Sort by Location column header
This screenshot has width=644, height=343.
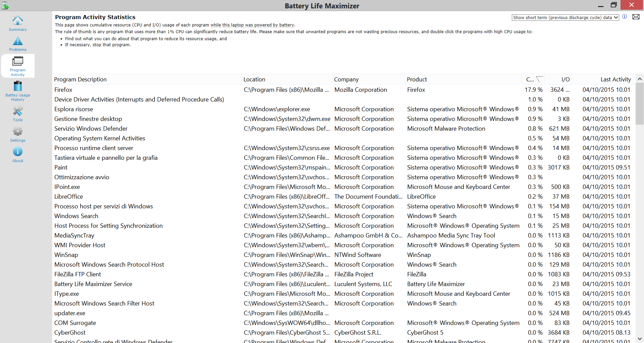pos(287,79)
